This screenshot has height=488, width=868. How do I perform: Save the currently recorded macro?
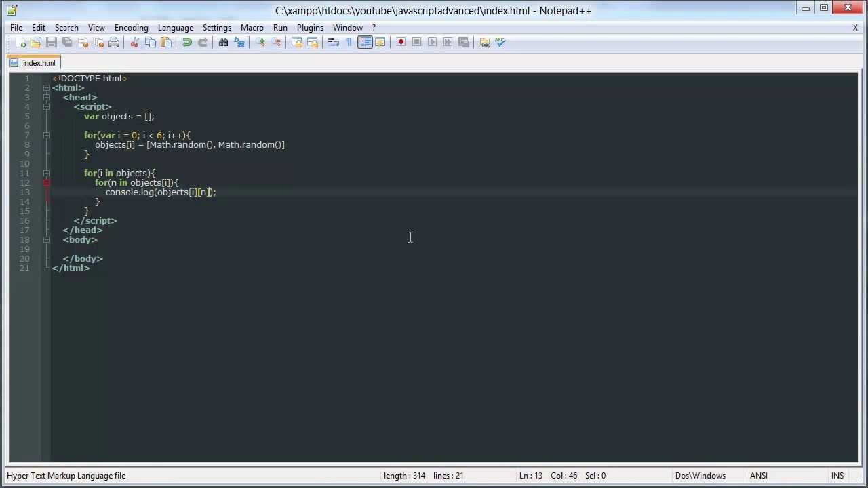pyautogui.click(x=464, y=43)
